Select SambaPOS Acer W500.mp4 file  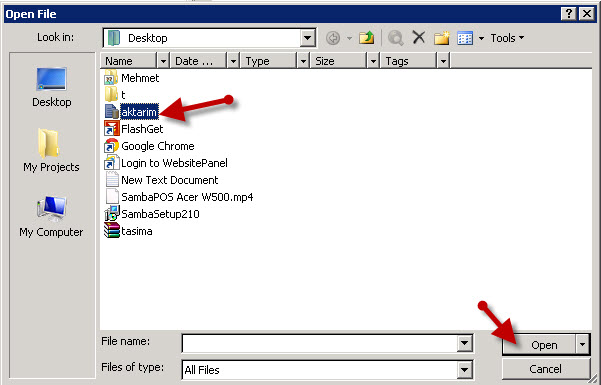(187, 197)
